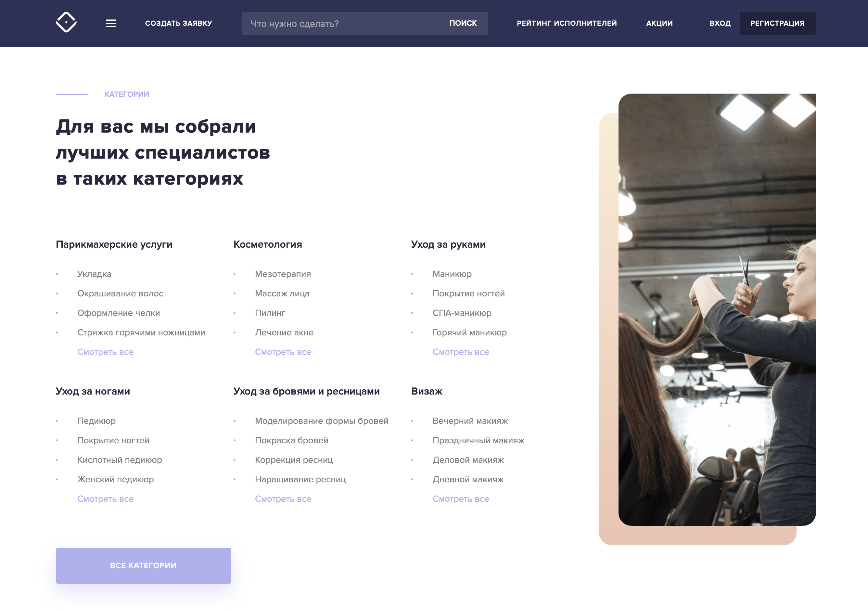Open Смотреть все under Косметология
This screenshot has width=868, height=611.
(x=283, y=352)
